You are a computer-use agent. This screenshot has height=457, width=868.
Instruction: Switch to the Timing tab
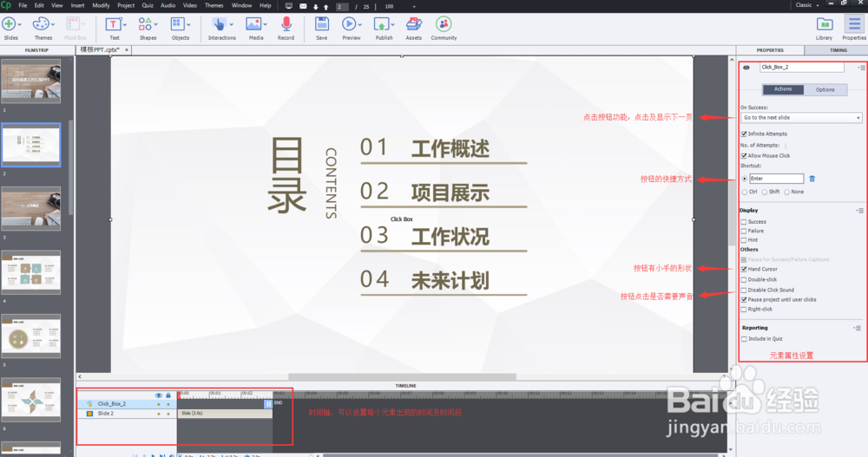(838, 50)
